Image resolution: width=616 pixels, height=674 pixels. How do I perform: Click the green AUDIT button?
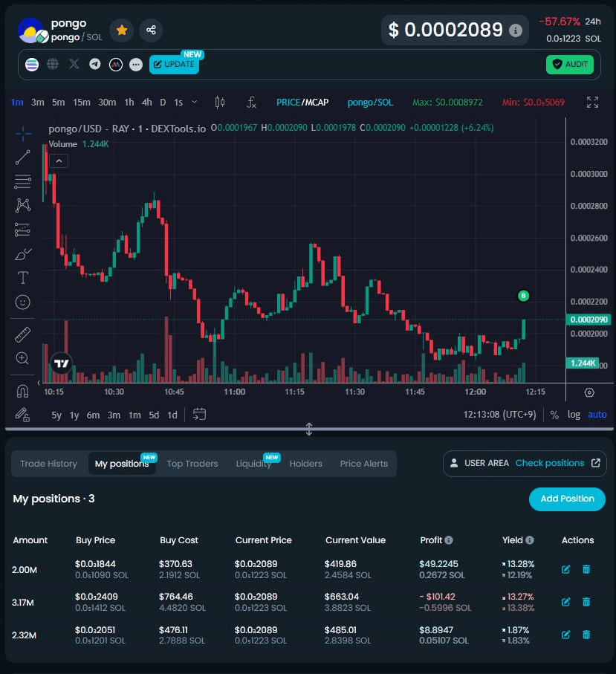tap(570, 65)
